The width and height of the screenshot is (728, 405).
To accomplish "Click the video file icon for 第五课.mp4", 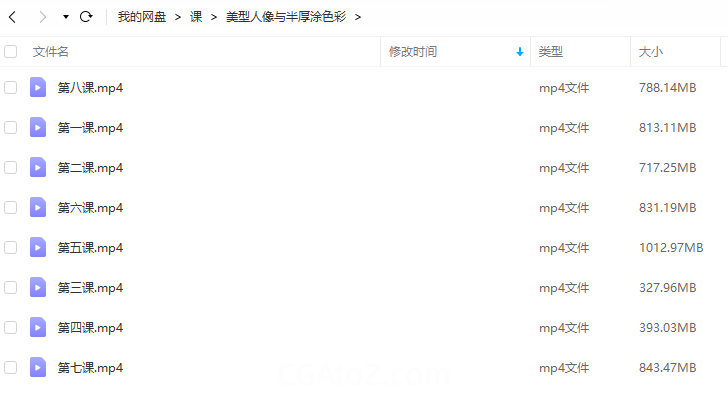I will (38, 248).
